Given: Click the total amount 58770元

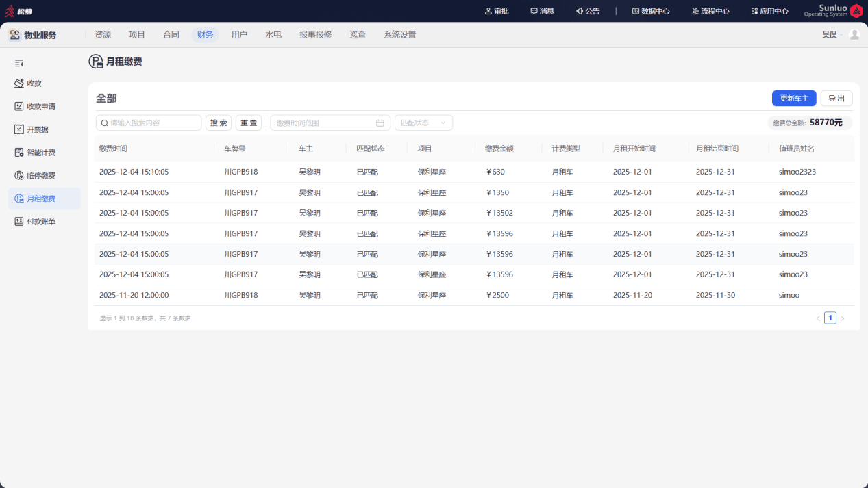Looking at the screenshot, I should [x=826, y=123].
